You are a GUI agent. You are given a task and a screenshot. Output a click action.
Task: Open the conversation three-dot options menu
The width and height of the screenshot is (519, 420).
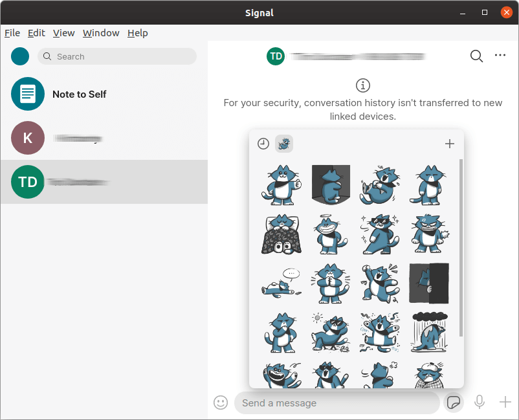(x=500, y=55)
